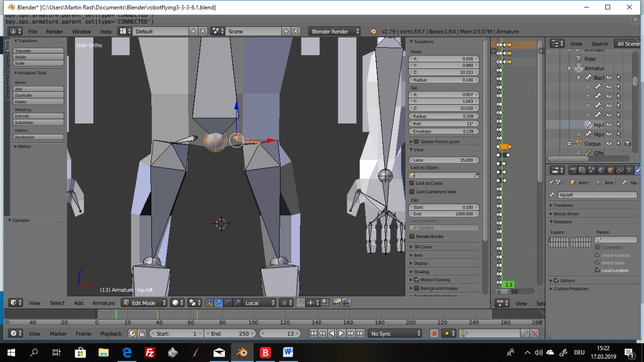The height and width of the screenshot is (362, 644).
Task: Click the timeline range lock icon
Action: (x=142, y=334)
